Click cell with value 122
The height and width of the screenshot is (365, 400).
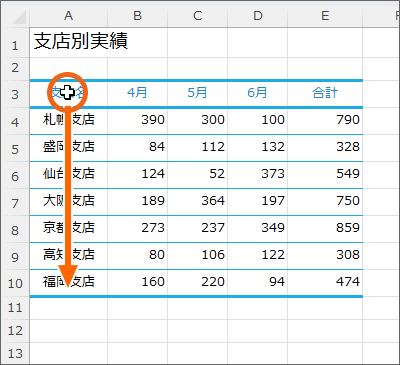point(258,256)
